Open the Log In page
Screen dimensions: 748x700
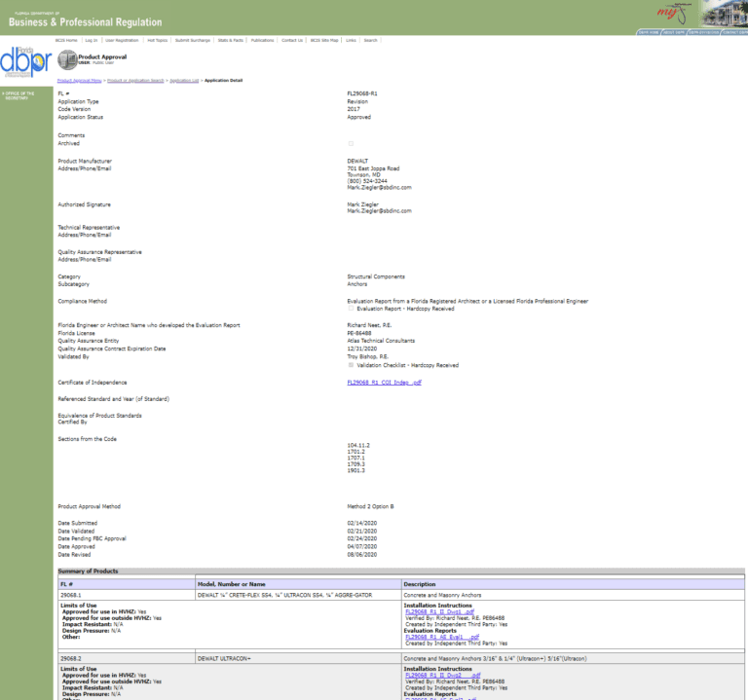click(x=92, y=40)
